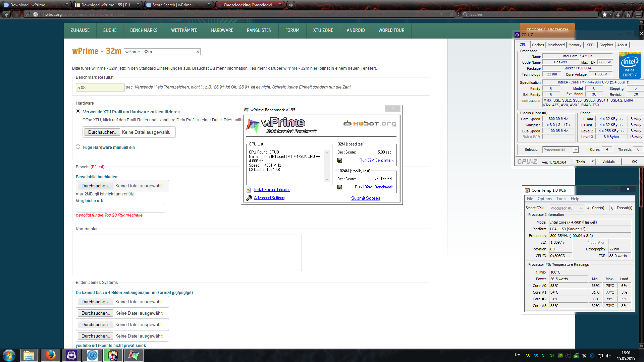Image resolution: width=644 pixels, height=362 pixels.
Task: Click CPU List scrollbar down arrow in wPrime
Action: (x=327, y=180)
